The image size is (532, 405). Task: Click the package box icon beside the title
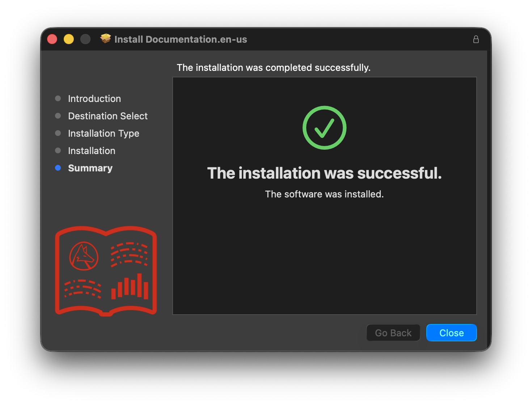pyautogui.click(x=106, y=39)
